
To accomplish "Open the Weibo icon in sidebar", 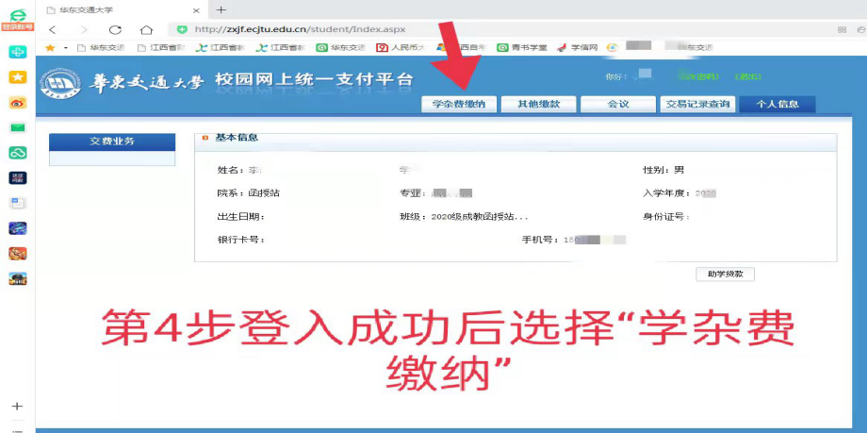I will (18, 102).
